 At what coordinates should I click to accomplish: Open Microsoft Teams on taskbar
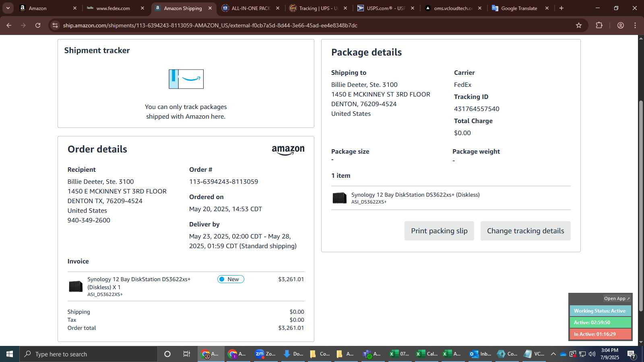372,354
